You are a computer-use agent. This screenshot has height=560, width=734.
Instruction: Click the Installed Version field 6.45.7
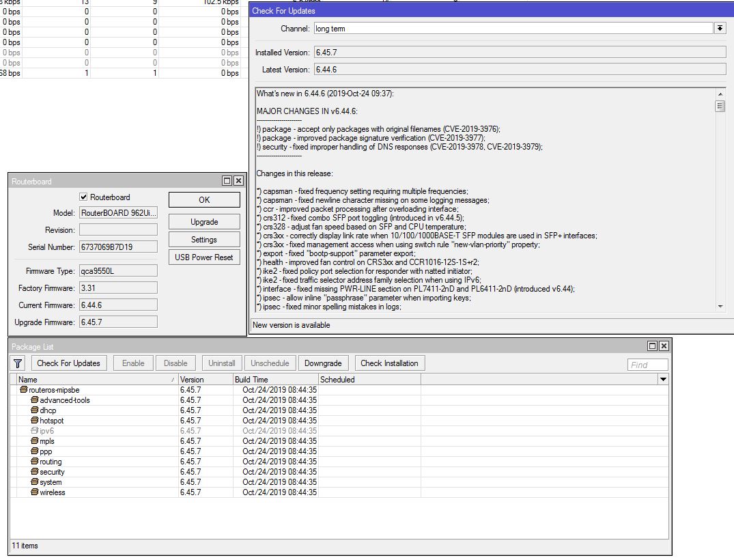pyautogui.click(x=520, y=53)
